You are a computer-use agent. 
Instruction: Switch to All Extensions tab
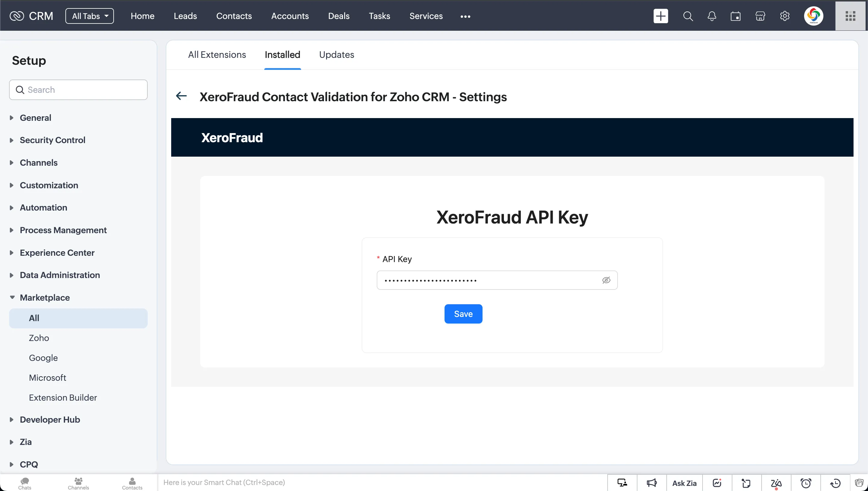[217, 55]
